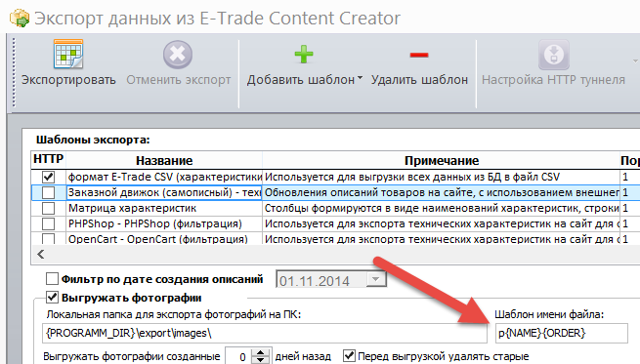Click the Шаблон имени файла field

click(561, 333)
